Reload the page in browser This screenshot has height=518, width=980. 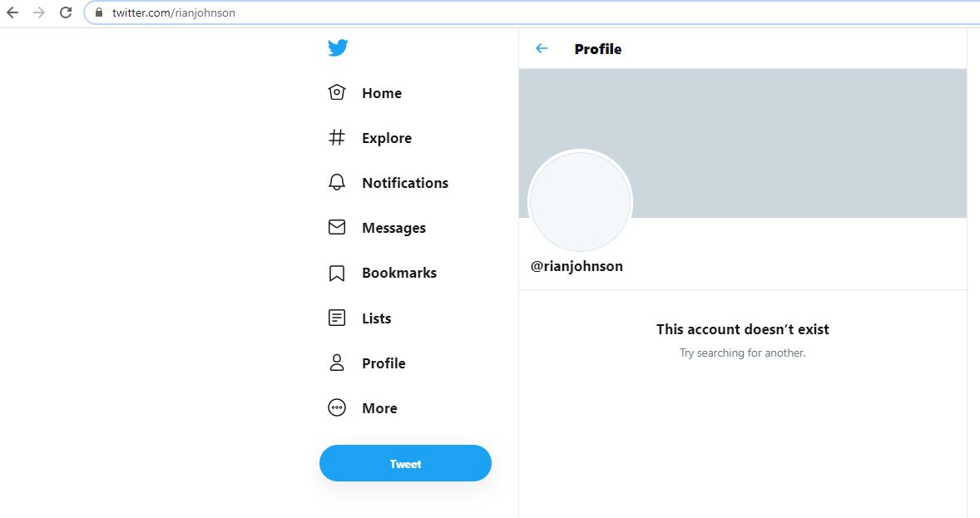[x=66, y=12]
